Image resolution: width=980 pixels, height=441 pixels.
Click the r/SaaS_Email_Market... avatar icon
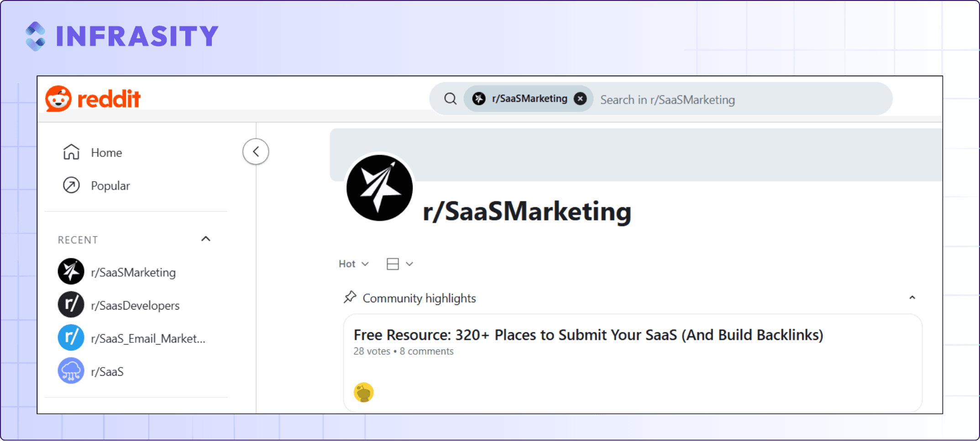tap(71, 338)
